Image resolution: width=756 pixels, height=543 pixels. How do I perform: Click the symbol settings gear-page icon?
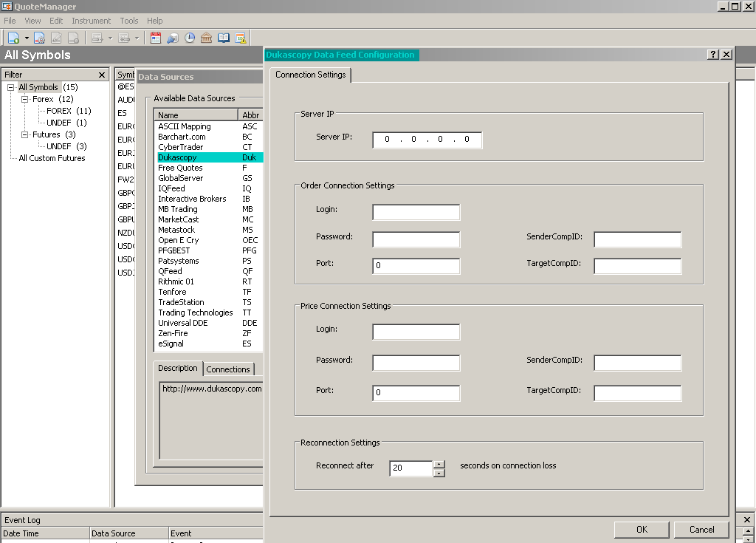coord(40,38)
